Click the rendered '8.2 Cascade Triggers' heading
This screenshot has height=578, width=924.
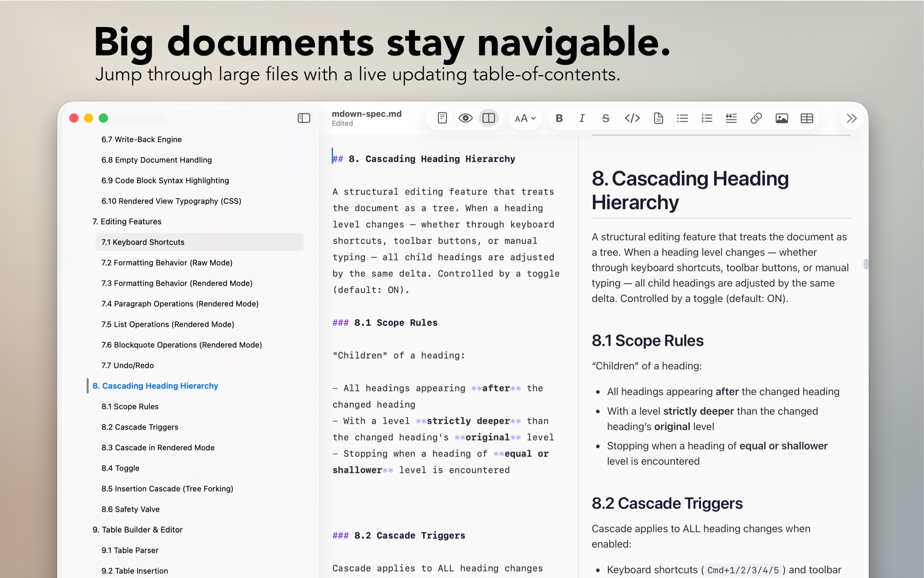click(x=667, y=503)
